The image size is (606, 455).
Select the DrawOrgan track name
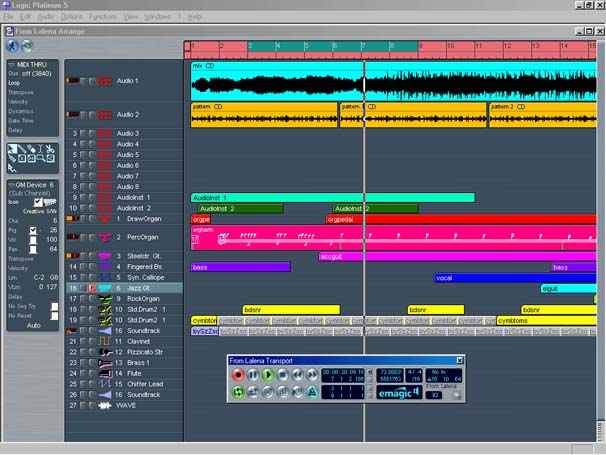coord(144,219)
